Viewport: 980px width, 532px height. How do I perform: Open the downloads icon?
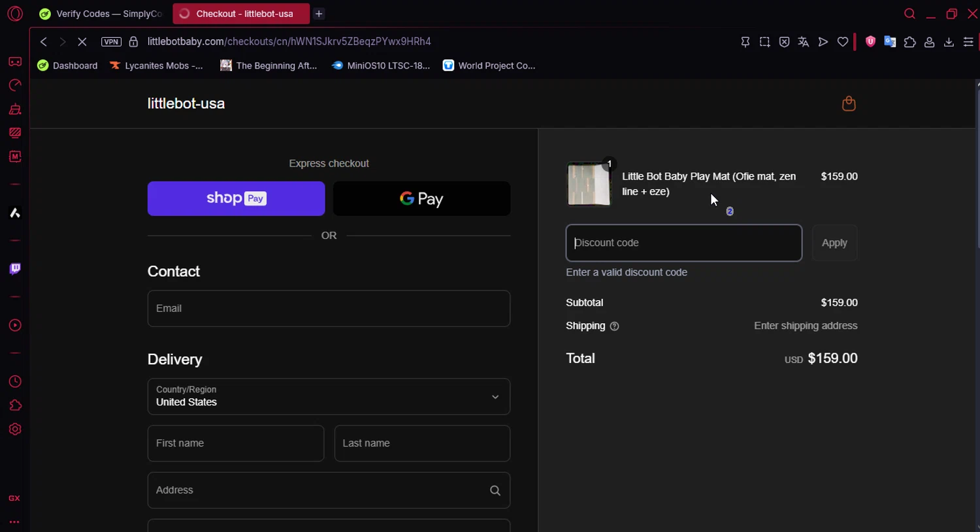click(949, 42)
